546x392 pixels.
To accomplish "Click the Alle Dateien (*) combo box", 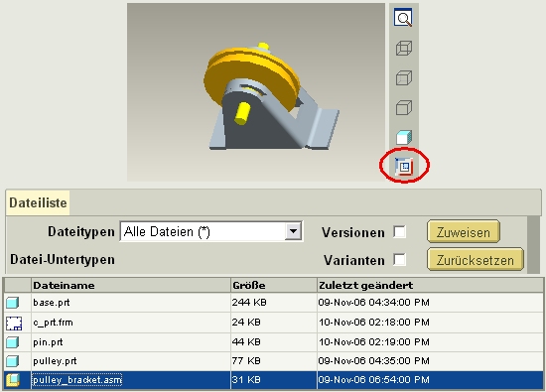I will [x=211, y=231].
